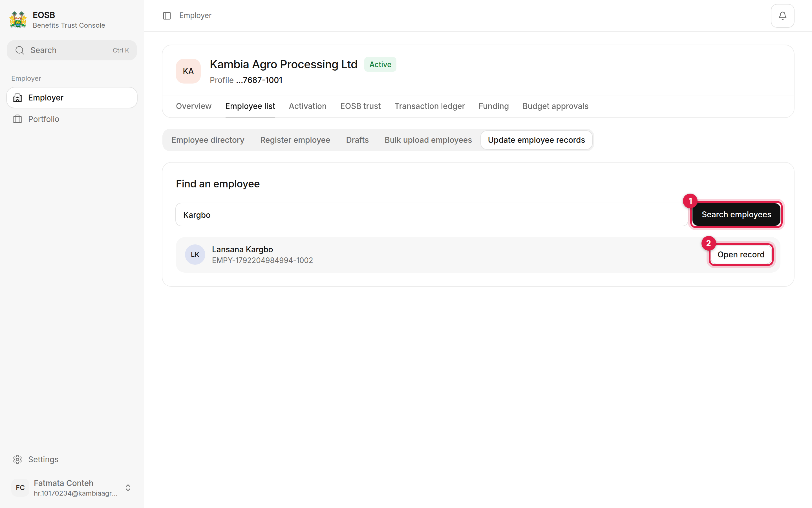Click the Kambia Agro Processing Ltd heading

[x=284, y=65]
